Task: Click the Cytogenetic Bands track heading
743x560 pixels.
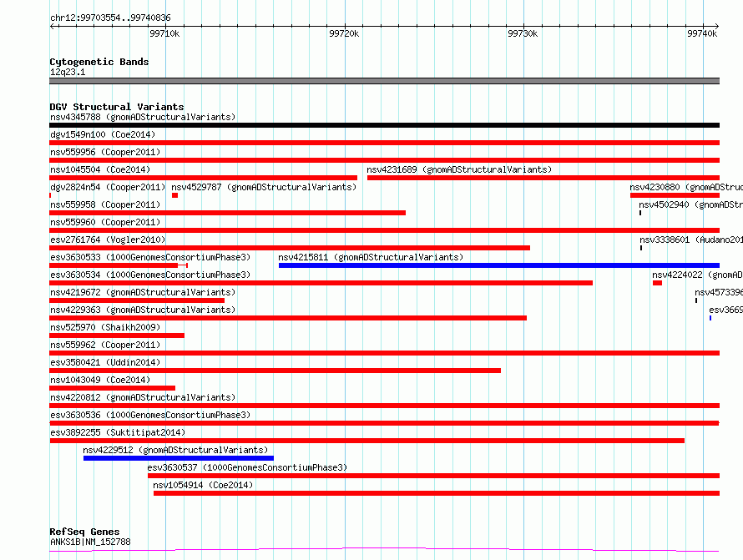Action: (99, 62)
